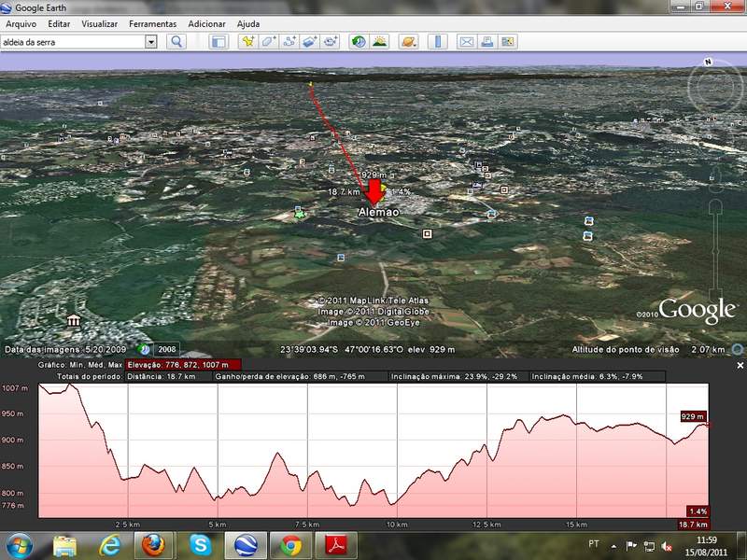
Task: Open Adobe Reader from the taskbar
Action: click(x=337, y=546)
